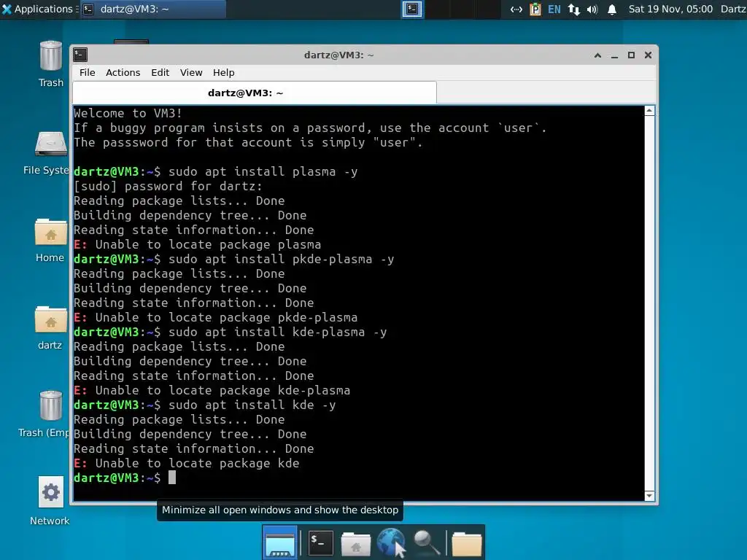Close the terminal window
Screen dimensions: 747x560
(x=648, y=55)
